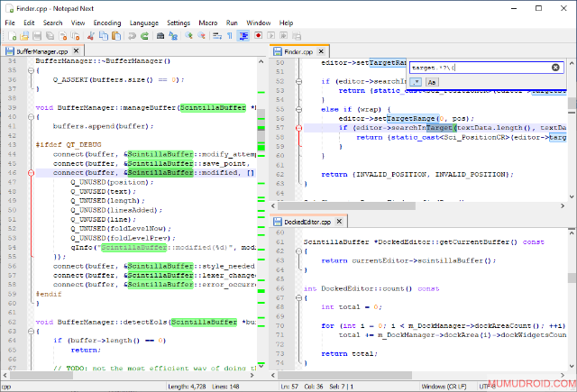Collapse fold at Finder.cpp line 52
577x392 pixels.
click(298, 82)
